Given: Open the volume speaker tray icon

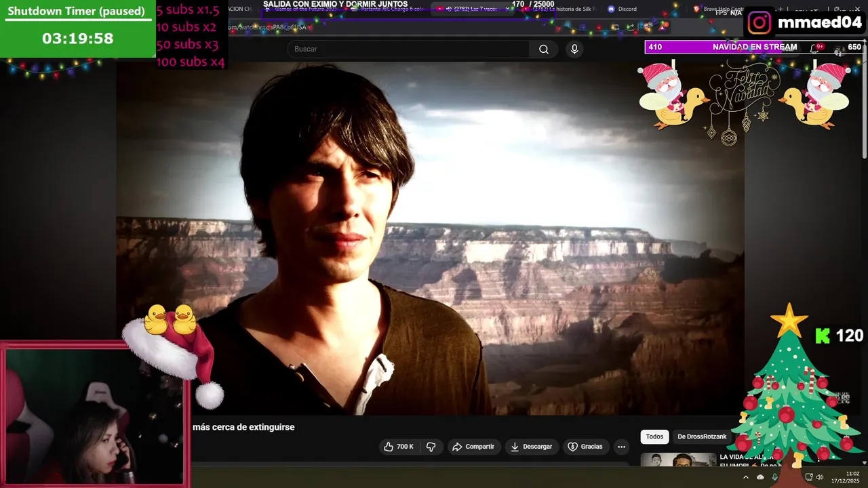Looking at the screenshot, I should [x=820, y=477].
